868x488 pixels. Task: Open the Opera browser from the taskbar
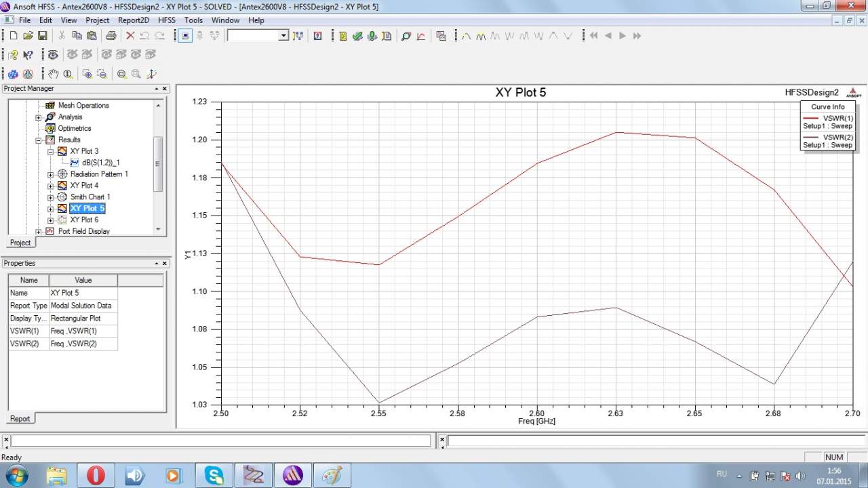click(x=96, y=475)
